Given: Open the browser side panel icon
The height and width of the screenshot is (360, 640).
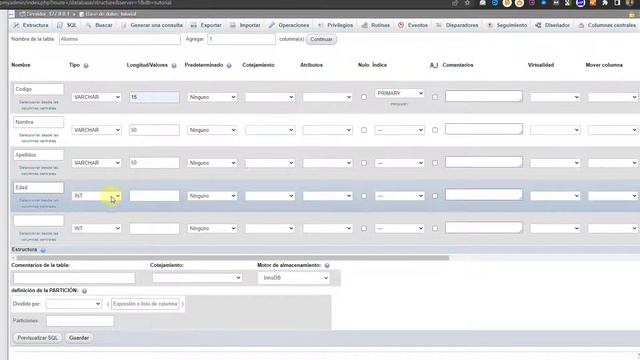Looking at the screenshot, I should [617, 3].
